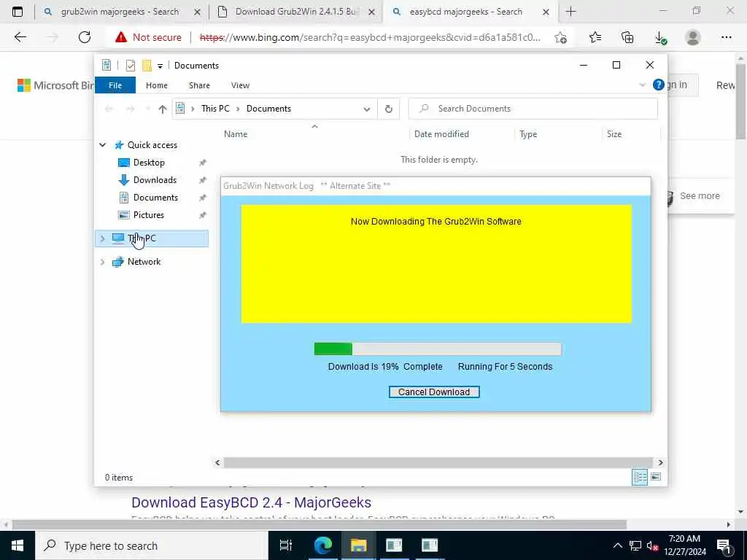Screen dimensions: 747x560
Task: Click See more on Bing page
Action: [x=700, y=195]
